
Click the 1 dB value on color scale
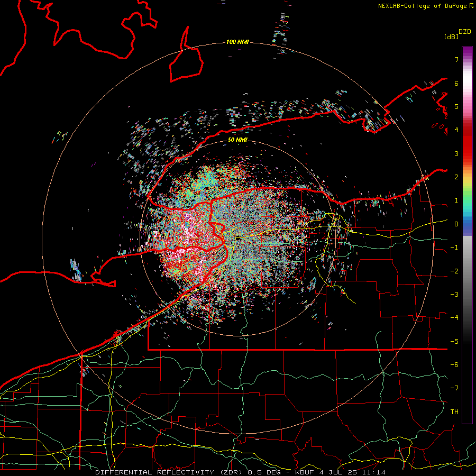click(x=456, y=200)
